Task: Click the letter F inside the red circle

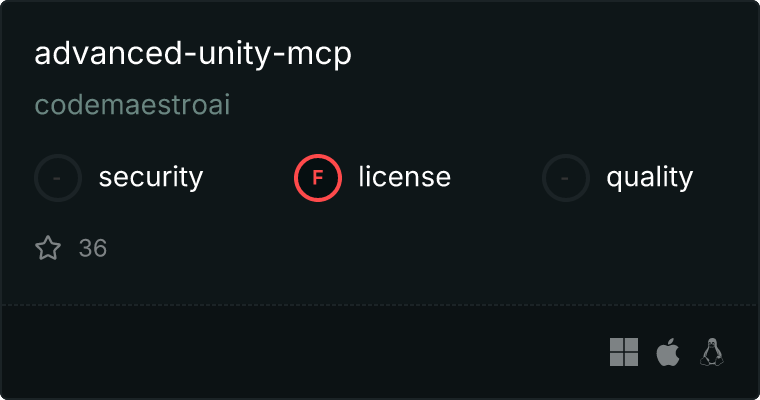Action: (x=317, y=178)
